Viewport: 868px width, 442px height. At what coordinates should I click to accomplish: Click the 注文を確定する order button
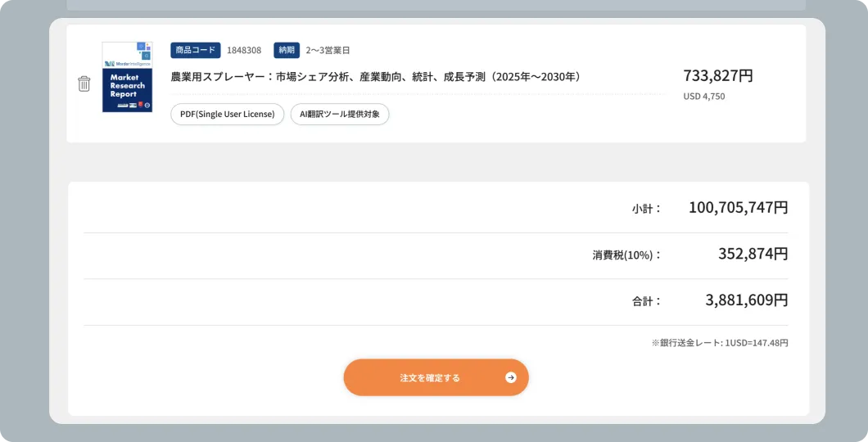coord(436,377)
